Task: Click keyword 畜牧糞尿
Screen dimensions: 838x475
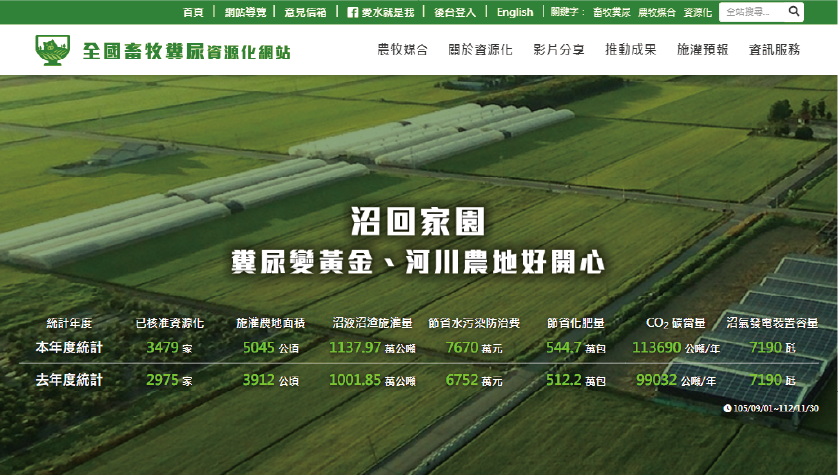Action: click(611, 12)
